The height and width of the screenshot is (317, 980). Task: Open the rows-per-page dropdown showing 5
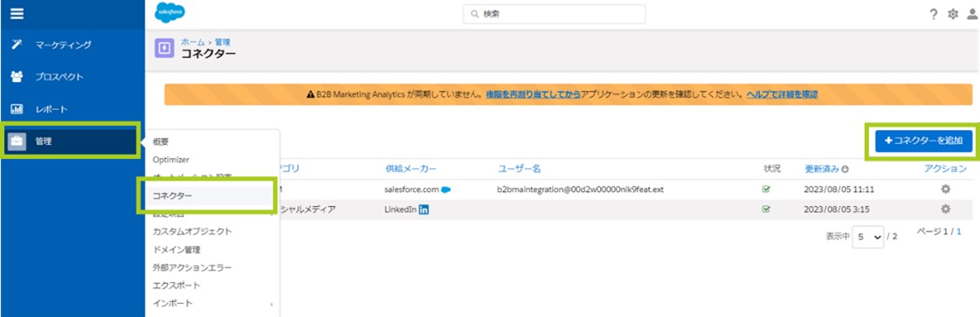pos(868,238)
